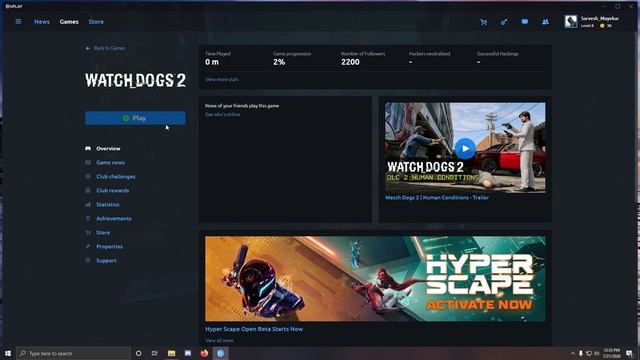Viewport: 640px width, 360px height.
Task: Click the Cortana circle on the taskbar
Action: click(138, 353)
